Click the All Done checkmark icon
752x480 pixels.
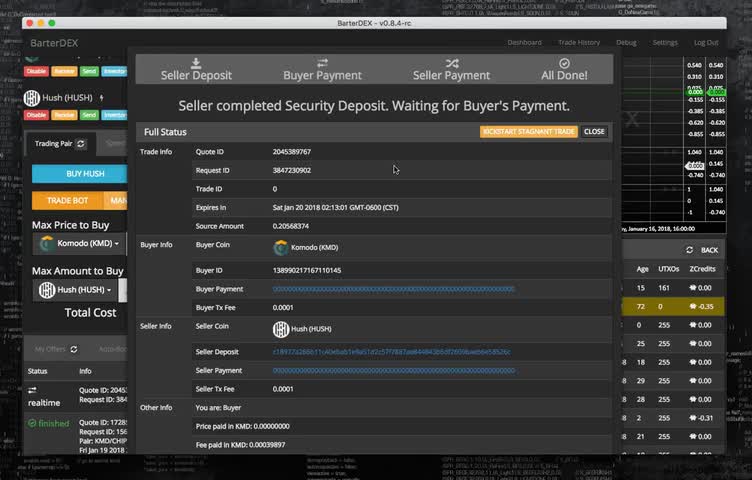(564, 62)
